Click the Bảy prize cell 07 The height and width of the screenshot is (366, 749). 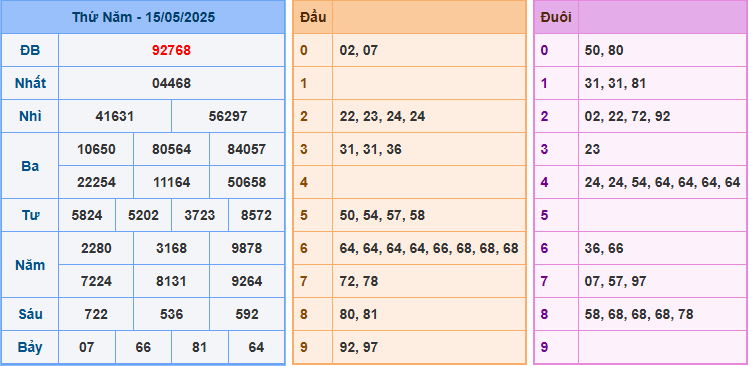point(87,347)
